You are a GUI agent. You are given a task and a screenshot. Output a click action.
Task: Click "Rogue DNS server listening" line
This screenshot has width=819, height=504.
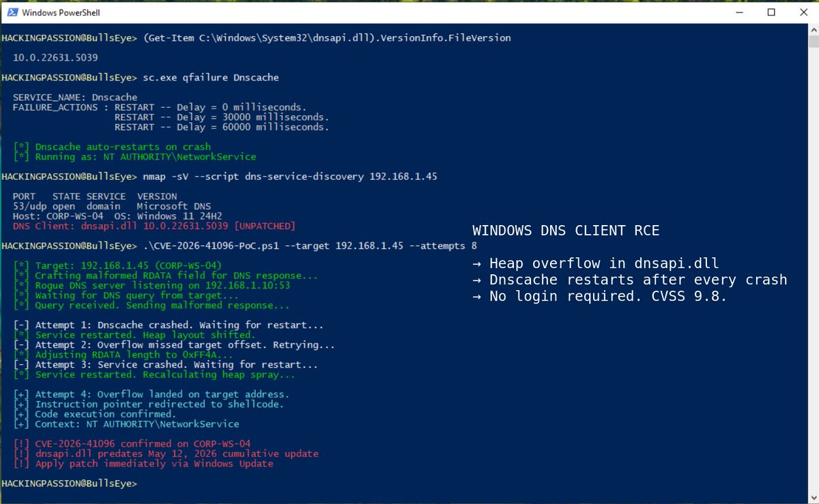pyautogui.click(x=152, y=285)
